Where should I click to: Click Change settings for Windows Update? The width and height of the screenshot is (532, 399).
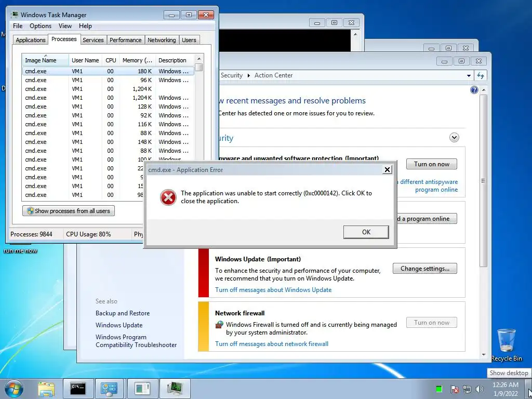(425, 269)
